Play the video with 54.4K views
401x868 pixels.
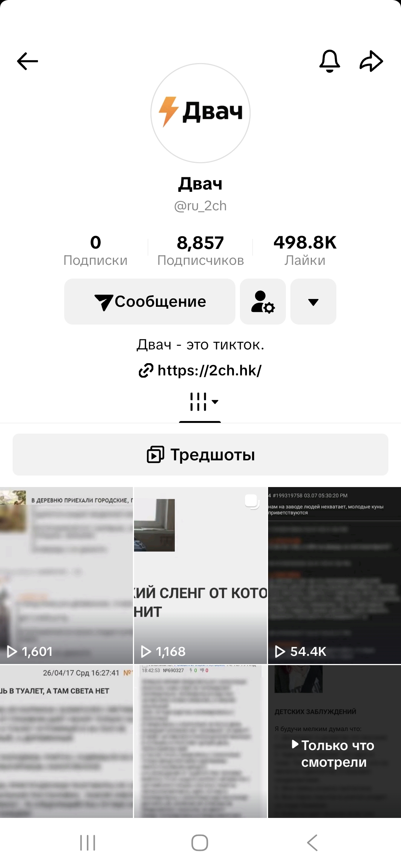coord(335,575)
